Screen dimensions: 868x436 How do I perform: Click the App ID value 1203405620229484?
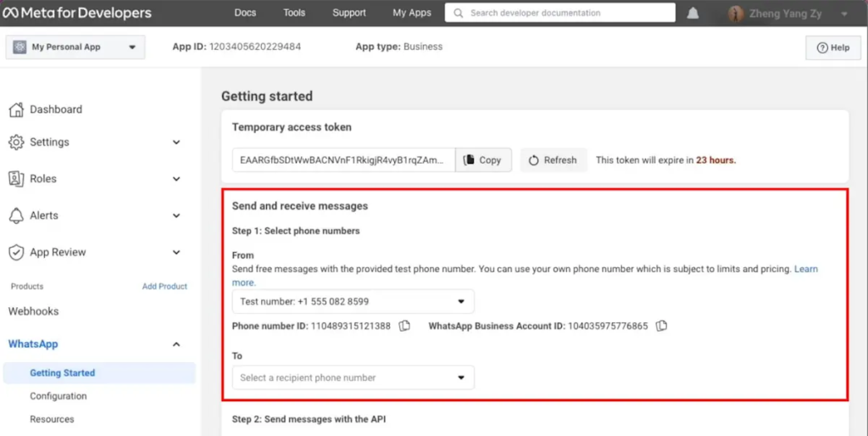pyautogui.click(x=255, y=48)
